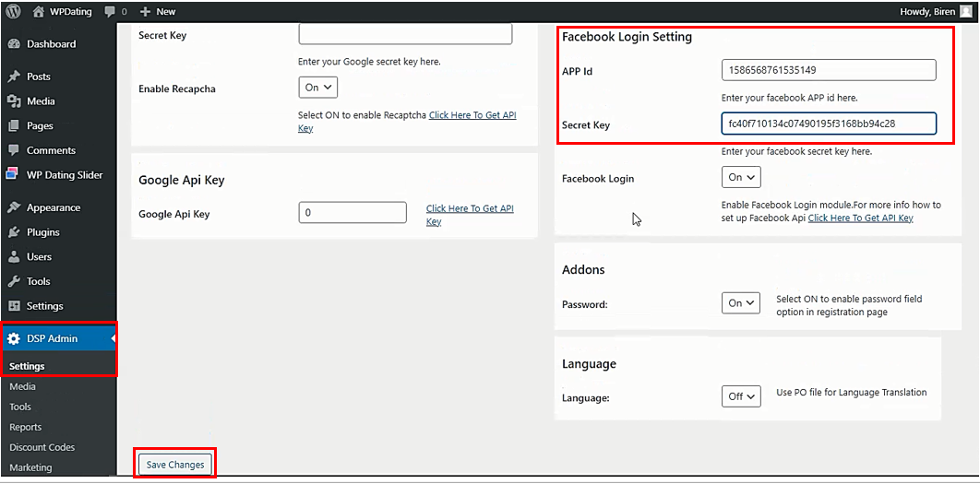Click the Save Changes button
Viewport: 980px width, 484px height.
click(x=175, y=465)
